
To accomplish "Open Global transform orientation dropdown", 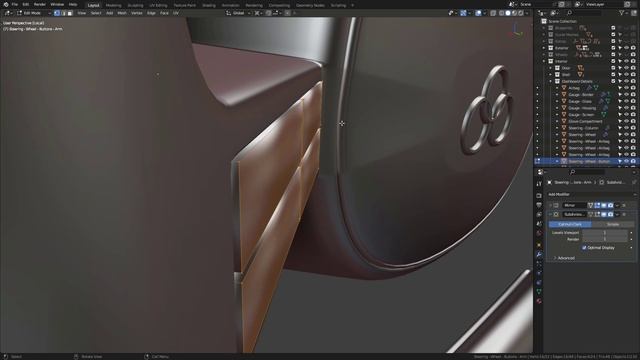I will (x=238, y=13).
